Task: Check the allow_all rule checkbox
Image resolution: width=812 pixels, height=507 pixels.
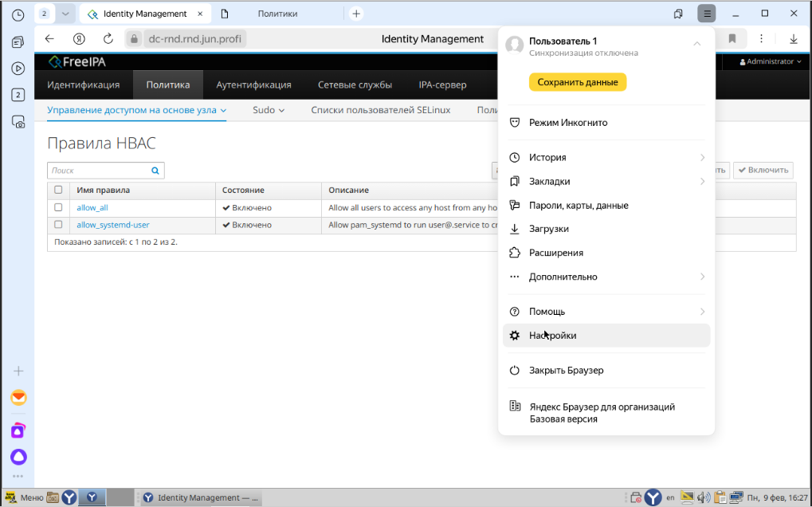Action: [58, 207]
